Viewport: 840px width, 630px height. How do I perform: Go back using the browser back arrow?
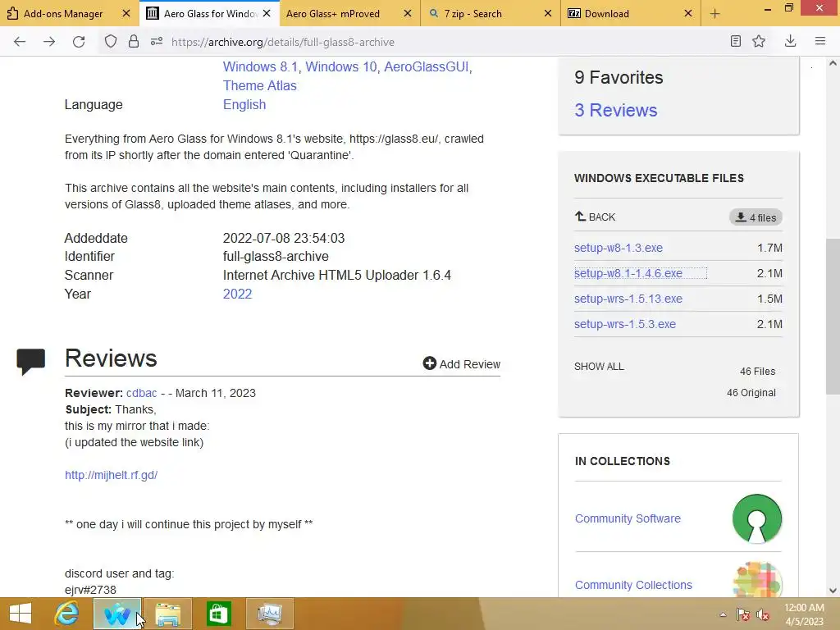coord(20,42)
